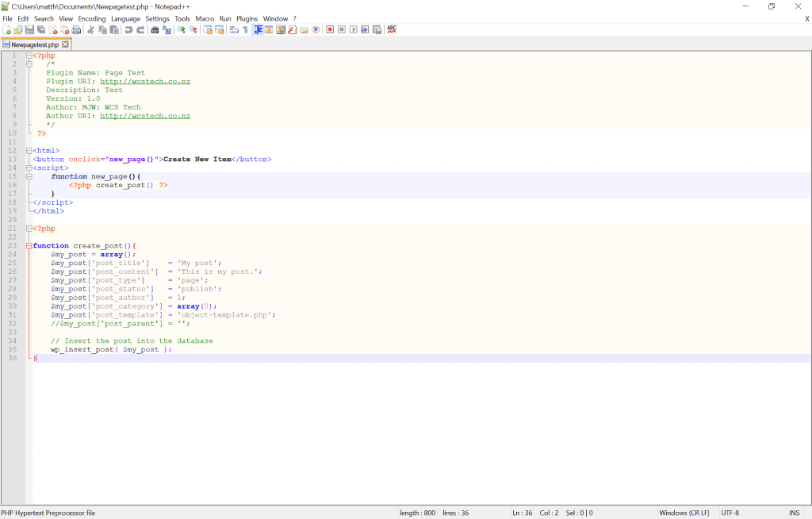Screen dimensions: 812x519
Task: Toggle synchronize horizontal scrolling icon
Action: [x=220, y=29]
